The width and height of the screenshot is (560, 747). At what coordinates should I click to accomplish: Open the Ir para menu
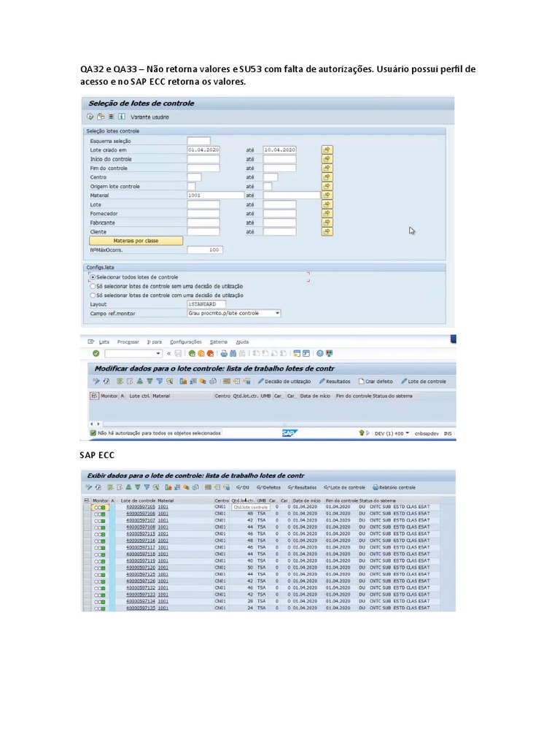tap(155, 342)
